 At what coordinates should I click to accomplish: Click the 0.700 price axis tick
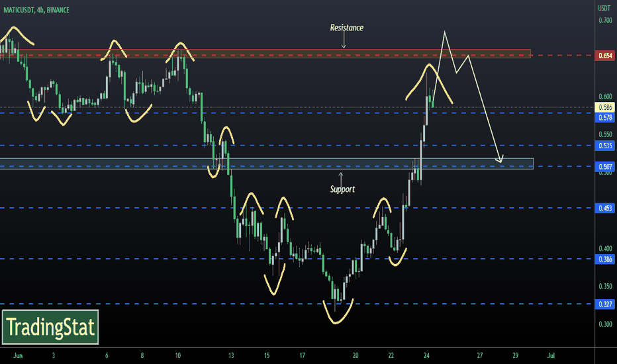(605, 20)
